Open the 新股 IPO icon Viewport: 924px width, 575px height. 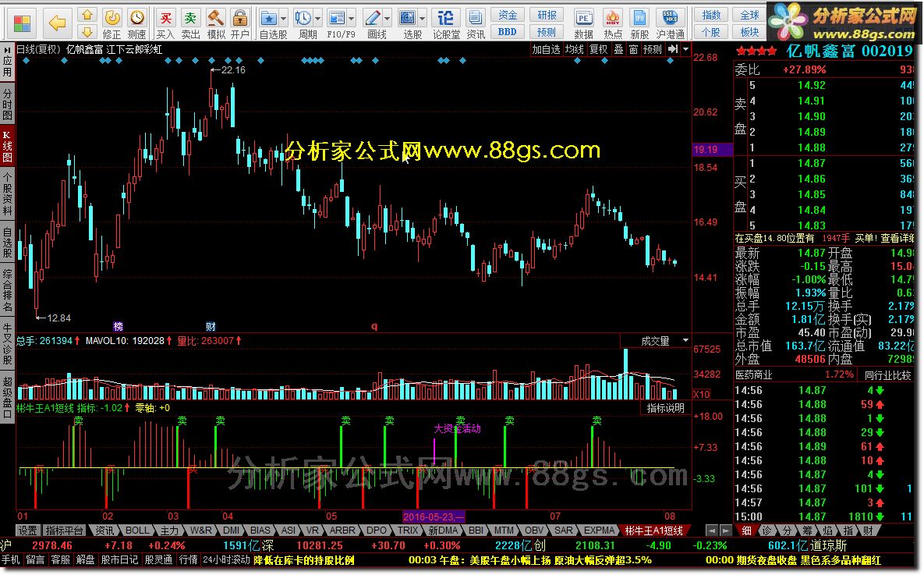coord(639,24)
